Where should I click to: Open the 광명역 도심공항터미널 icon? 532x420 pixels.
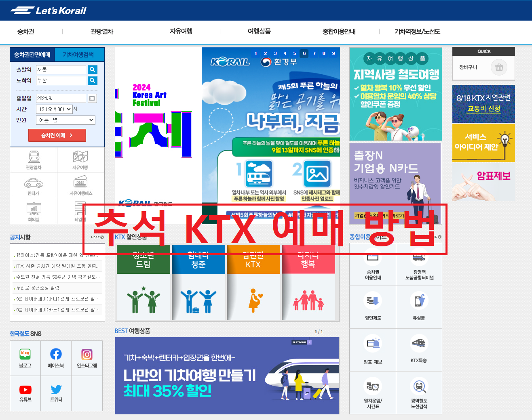(x=419, y=257)
